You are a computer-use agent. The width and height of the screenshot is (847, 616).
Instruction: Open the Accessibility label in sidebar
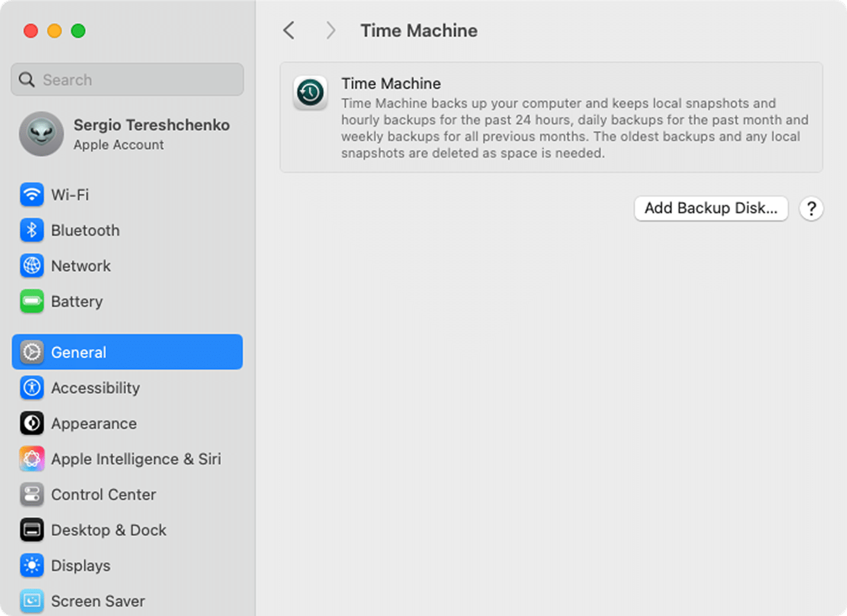(x=95, y=388)
